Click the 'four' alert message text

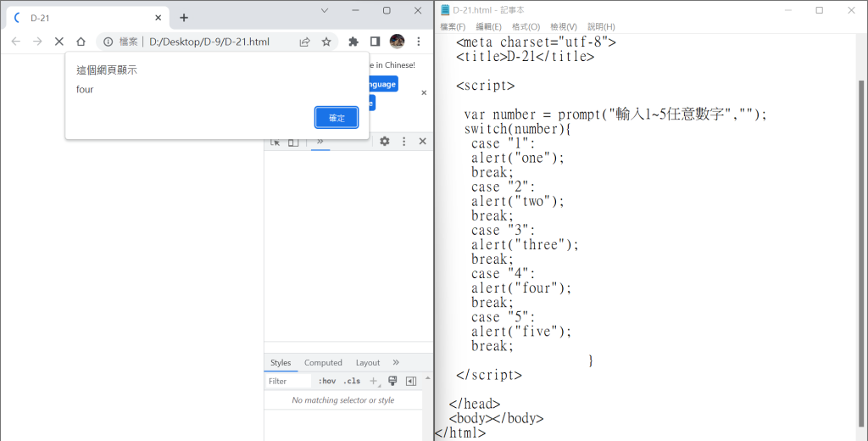pyautogui.click(x=85, y=89)
